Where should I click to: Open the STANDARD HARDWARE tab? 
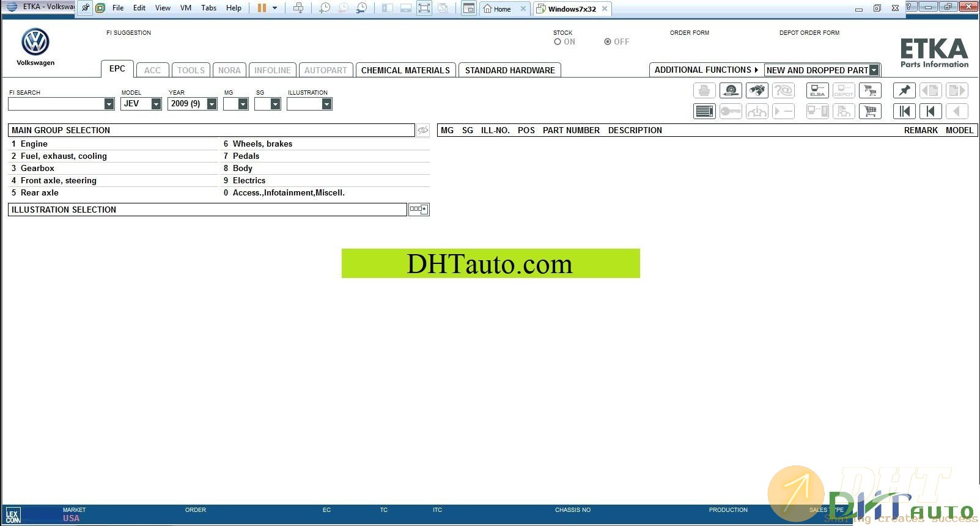point(510,70)
